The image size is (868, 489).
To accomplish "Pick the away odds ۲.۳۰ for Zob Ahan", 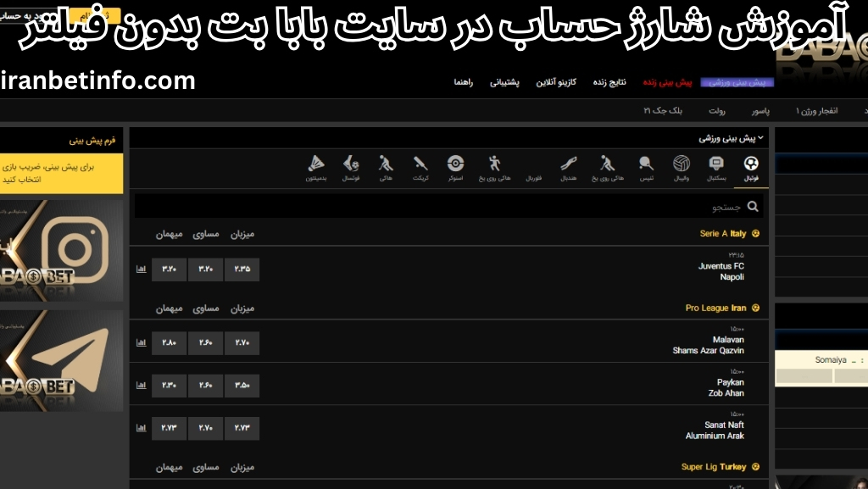I will pyautogui.click(x=169, y=385).
